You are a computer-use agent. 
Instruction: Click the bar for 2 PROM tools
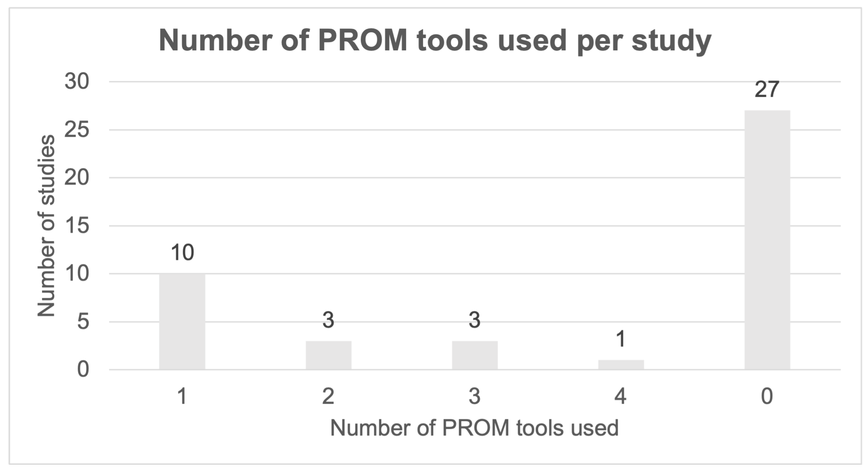point(328,355)
